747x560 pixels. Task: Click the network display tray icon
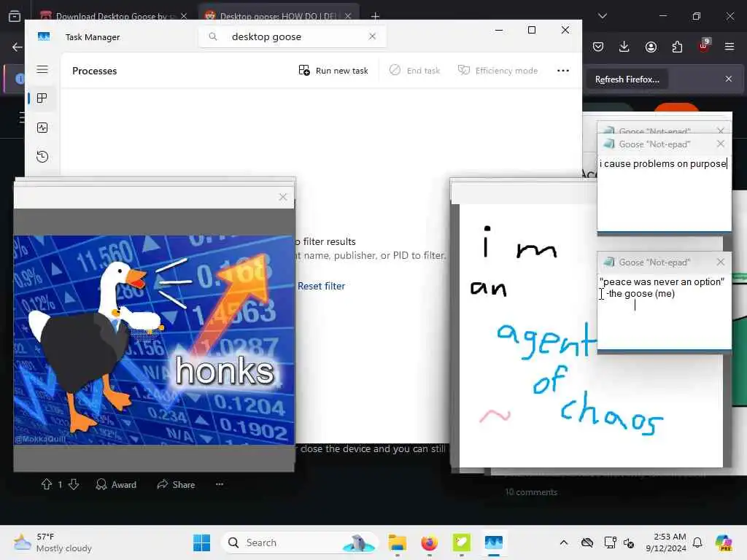[610, 542]
